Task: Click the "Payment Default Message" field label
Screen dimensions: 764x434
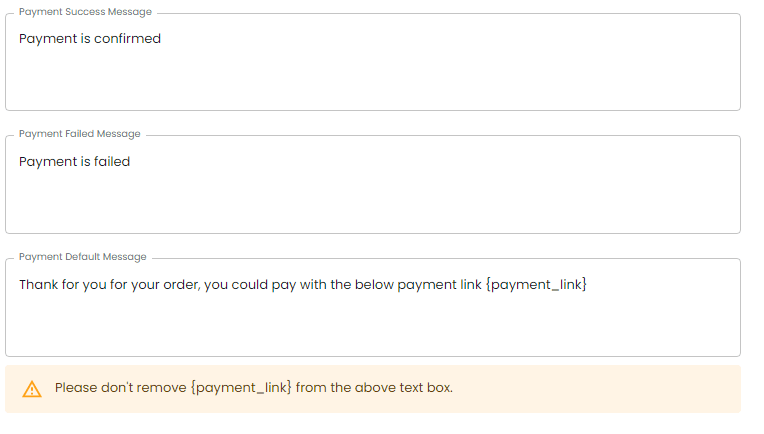Action: 82,257
